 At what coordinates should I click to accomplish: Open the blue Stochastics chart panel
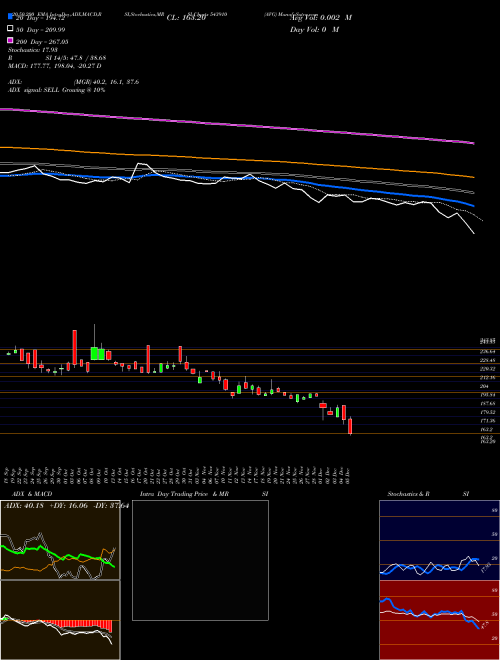439,540
